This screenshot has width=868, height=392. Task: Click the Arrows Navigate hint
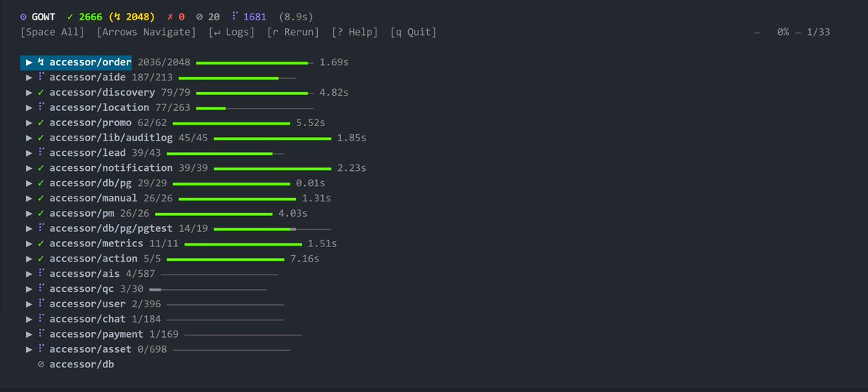coord(146,32)
